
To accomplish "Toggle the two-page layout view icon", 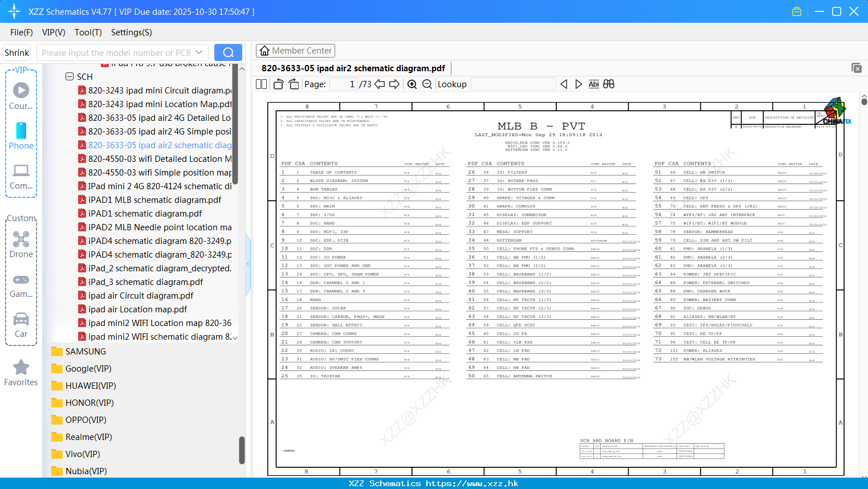I will 262,84.
